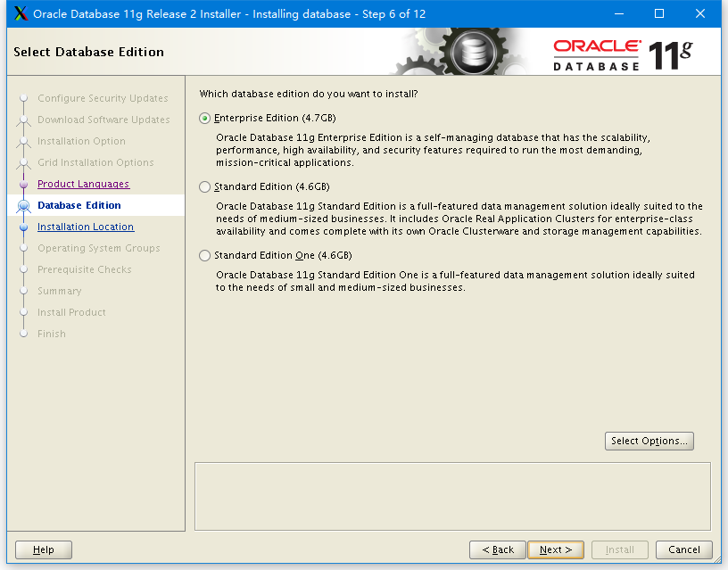Open the installer Help
728x570 pixels.
(x=44, y=550)
